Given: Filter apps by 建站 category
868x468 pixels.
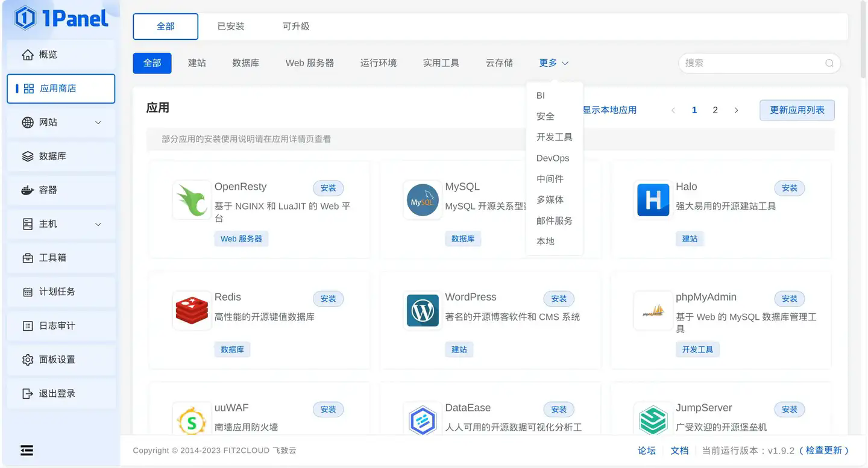Looking at the screenshot, I should [197, 63].
